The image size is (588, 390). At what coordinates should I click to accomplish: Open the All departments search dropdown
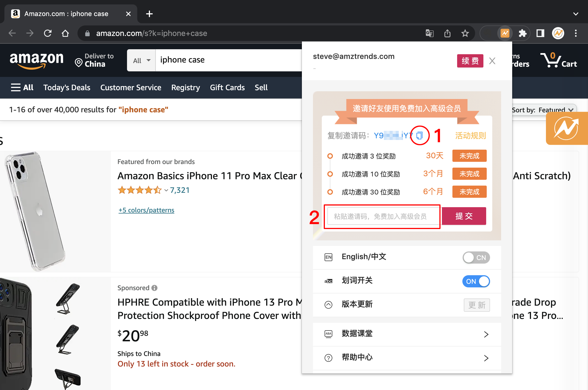[x=141, y=60]
